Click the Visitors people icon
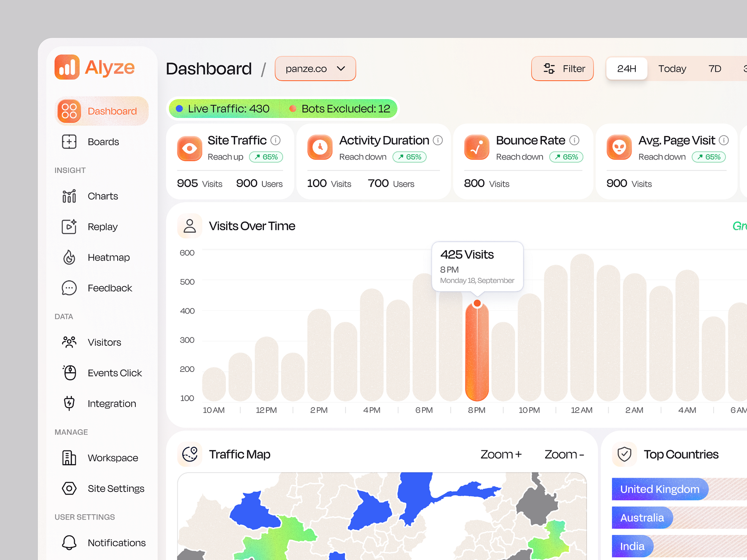 [69, 342]
